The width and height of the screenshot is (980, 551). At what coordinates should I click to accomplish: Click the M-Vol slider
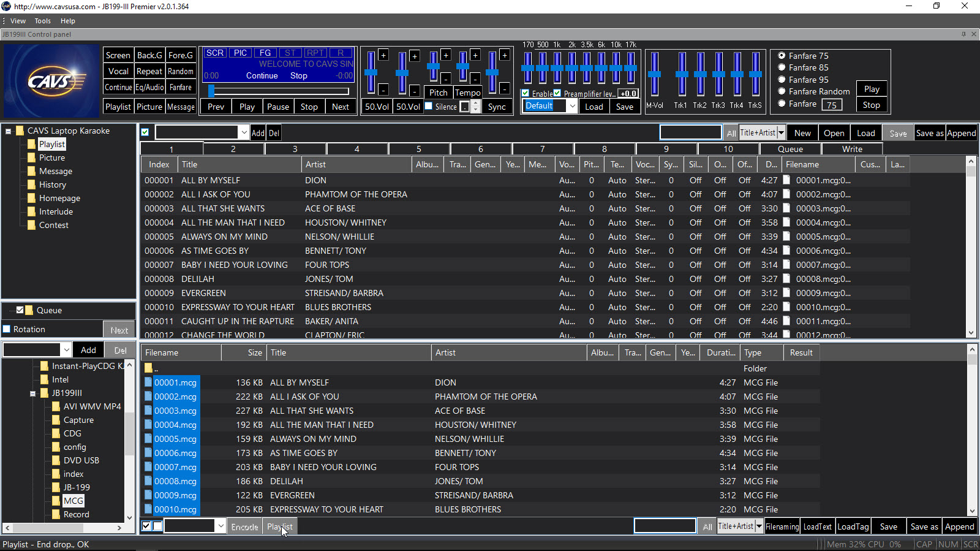point(655,74)
